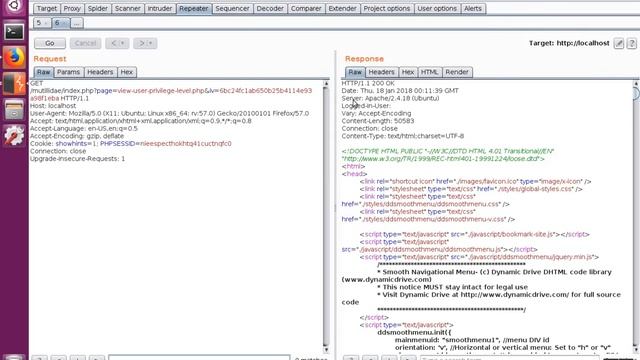Launch Firefox from the dock
This screenshot has height=360, width=640.
pyautogui.click(x=14, y=57)
